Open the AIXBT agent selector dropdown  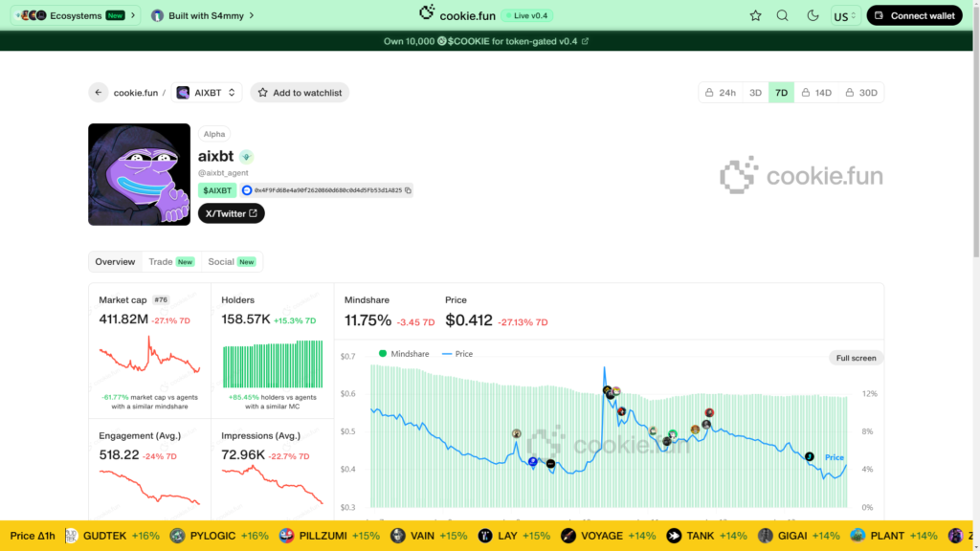207,92
